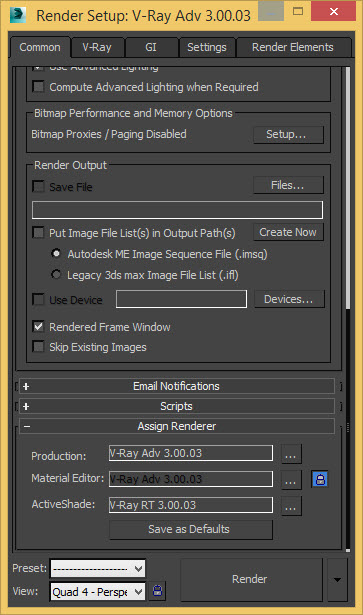Screen dimensions: 363x615
Task: Open the Render button dropdown arrow
Action: pos(337,579)
